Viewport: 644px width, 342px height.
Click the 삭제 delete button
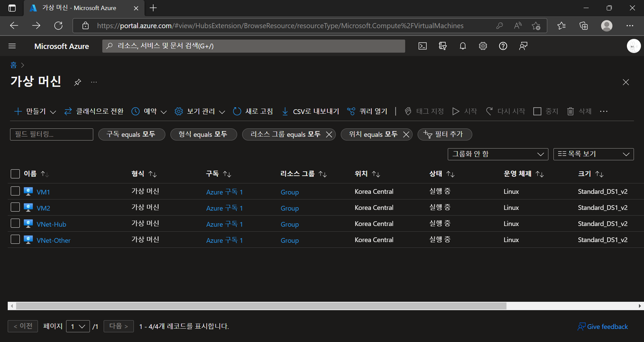pyautogui.click(x=579, y=111)
